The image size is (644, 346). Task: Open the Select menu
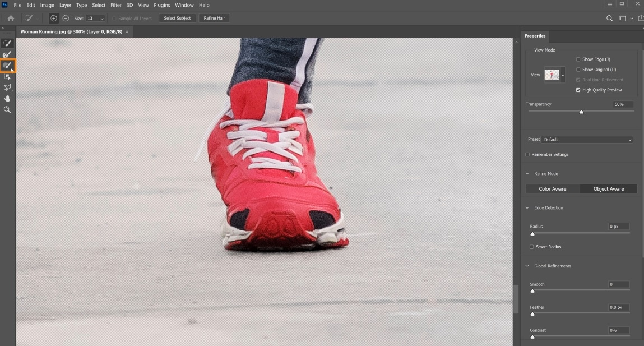99,5
